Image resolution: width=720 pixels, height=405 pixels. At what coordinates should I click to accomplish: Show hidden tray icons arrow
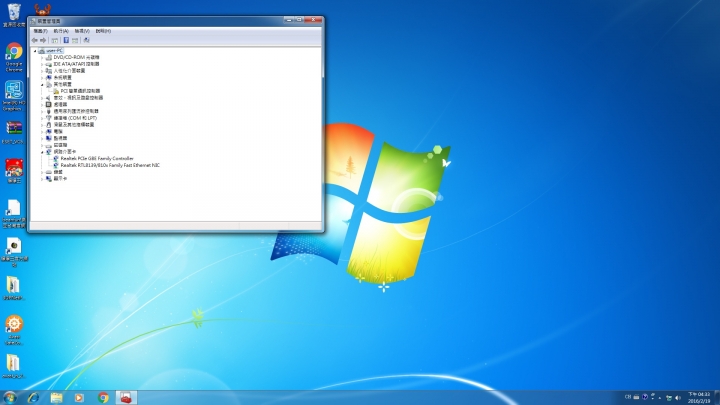tap(660, 398)
